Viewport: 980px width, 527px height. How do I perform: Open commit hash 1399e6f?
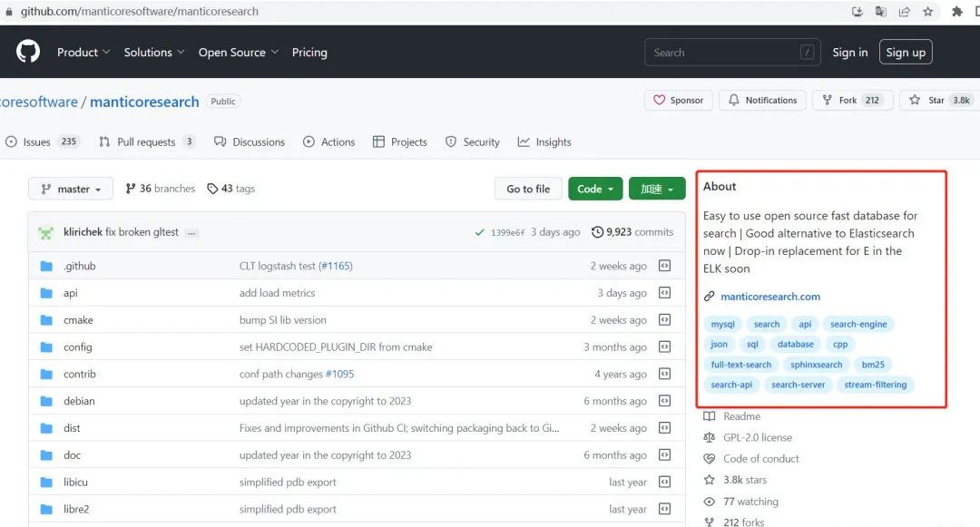tap(507, 232)
